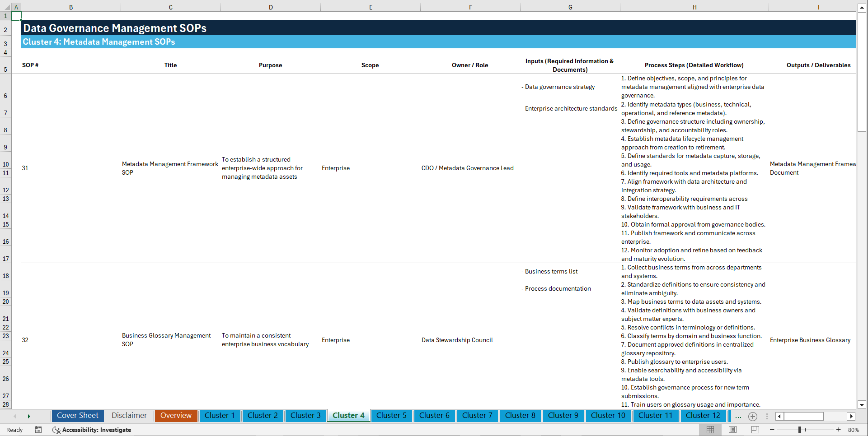Click the horizontal scrollbar thumb
868x436 pixels.
click(x=804, y=416)
